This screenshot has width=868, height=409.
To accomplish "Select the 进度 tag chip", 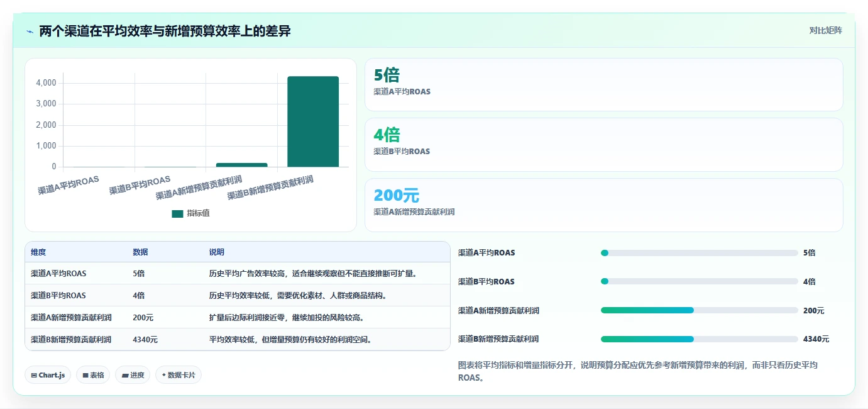I will tap(133, 375).
